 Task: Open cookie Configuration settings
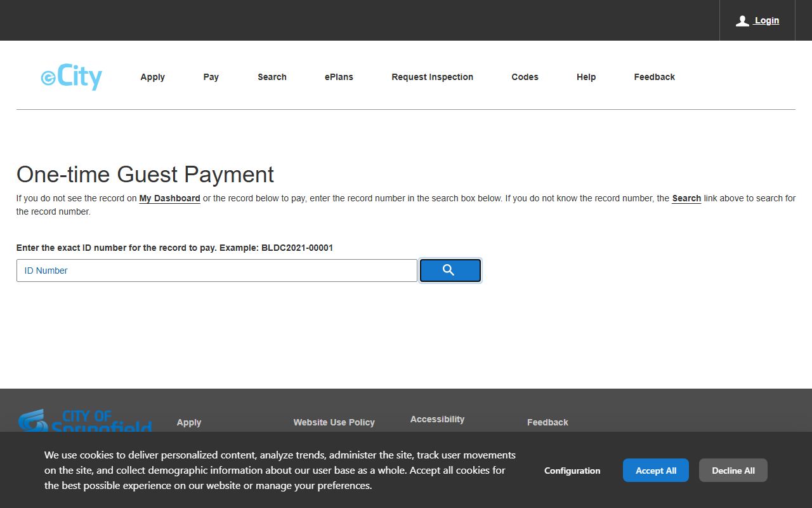[572, 471]
